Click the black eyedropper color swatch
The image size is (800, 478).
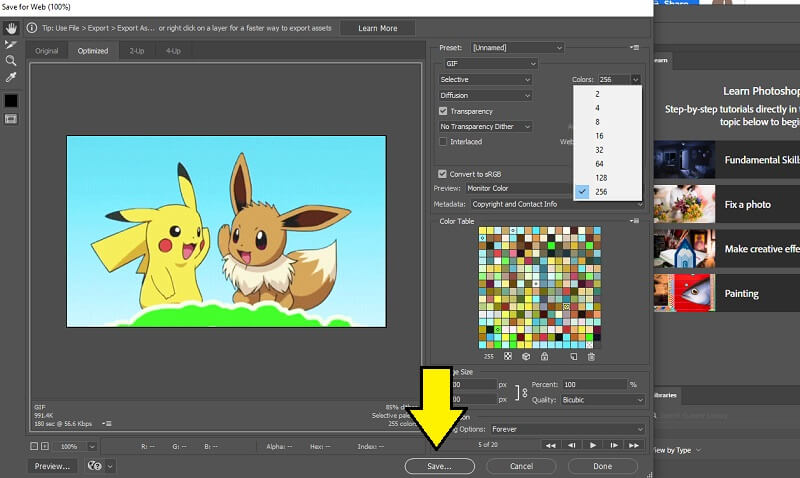tap(11, 101)
